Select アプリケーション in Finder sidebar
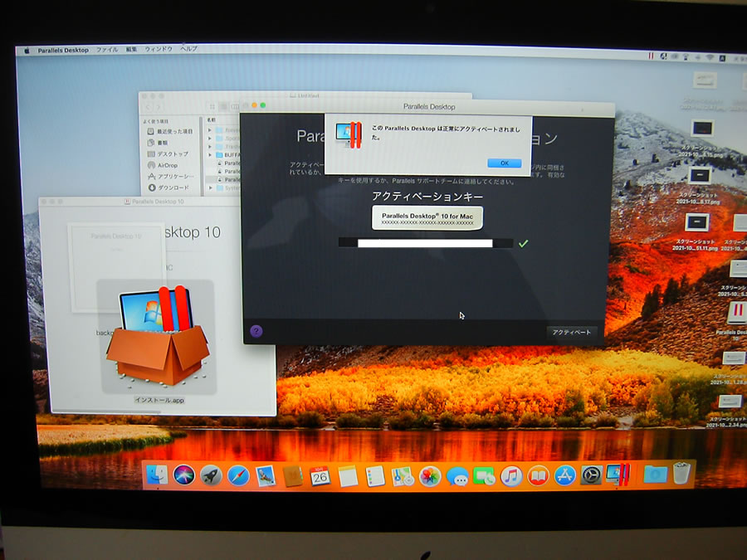 pos(170,176)
